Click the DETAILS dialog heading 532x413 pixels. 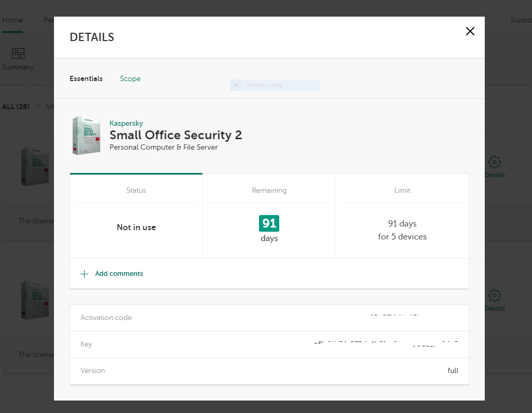pos(92,37)
